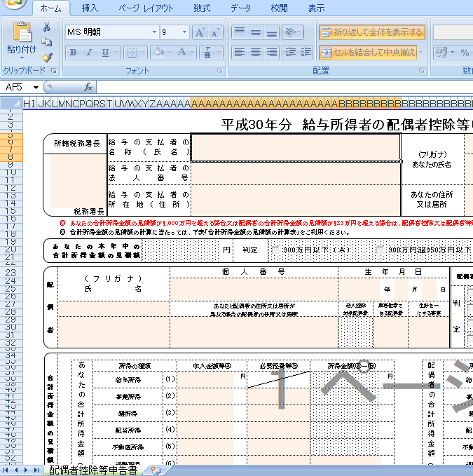Center text horizontally
This screenshot has height=476, width=473.
coord(256,53)
